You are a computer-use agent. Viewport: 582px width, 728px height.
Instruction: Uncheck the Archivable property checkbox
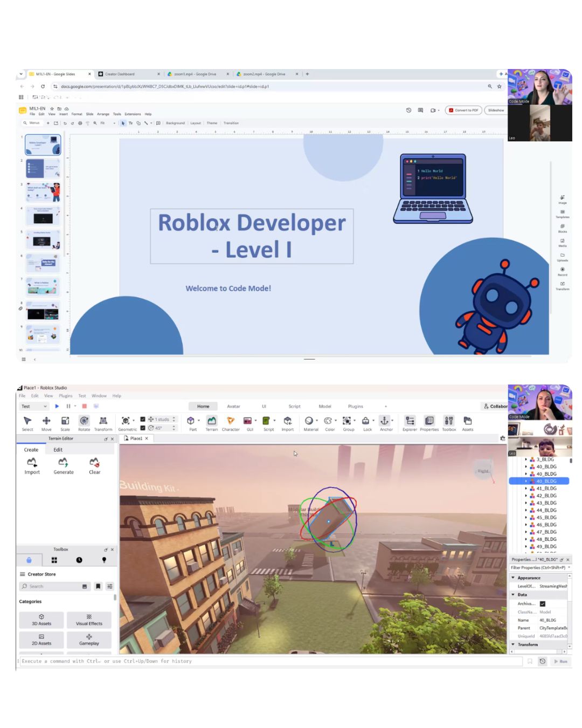coord(543,603)
